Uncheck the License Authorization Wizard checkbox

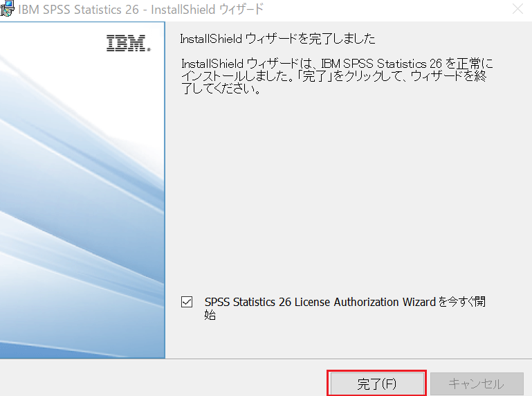pyautogui.click(x=187, y=302)
